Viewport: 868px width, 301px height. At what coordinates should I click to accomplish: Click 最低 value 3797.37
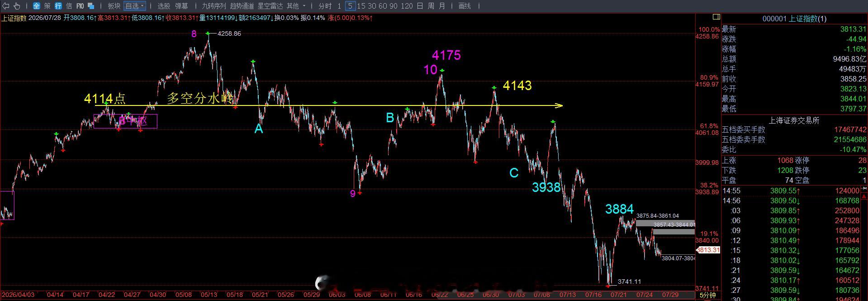point(853,109)
